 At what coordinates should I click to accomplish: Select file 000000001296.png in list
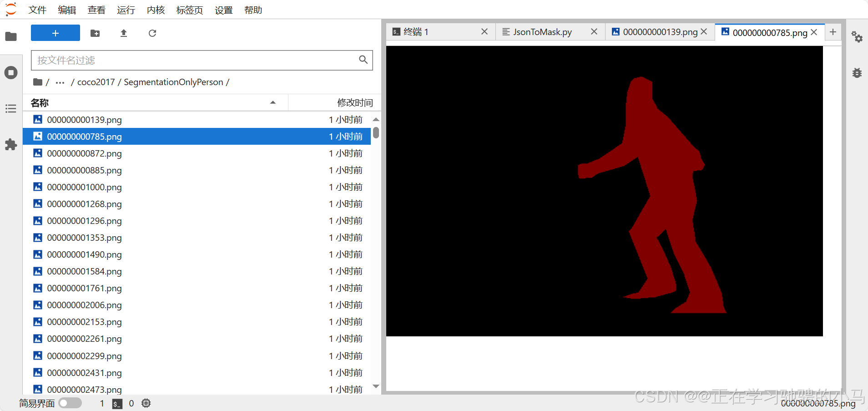coord(197,220)
